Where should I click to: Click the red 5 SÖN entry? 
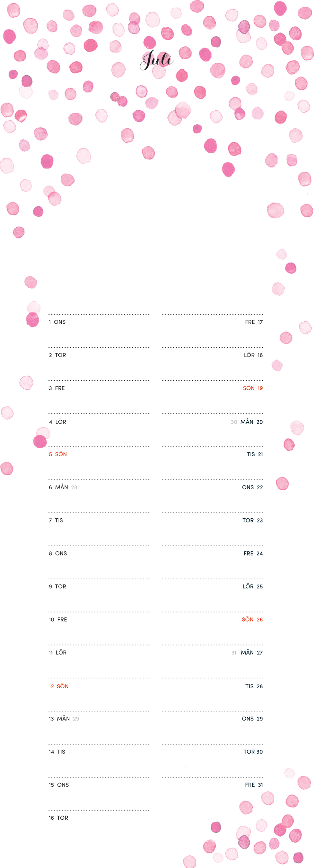pos(58,454)
